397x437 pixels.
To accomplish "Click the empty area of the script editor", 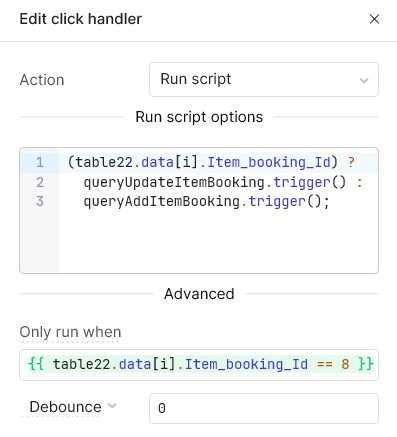I will coord(218,242).
